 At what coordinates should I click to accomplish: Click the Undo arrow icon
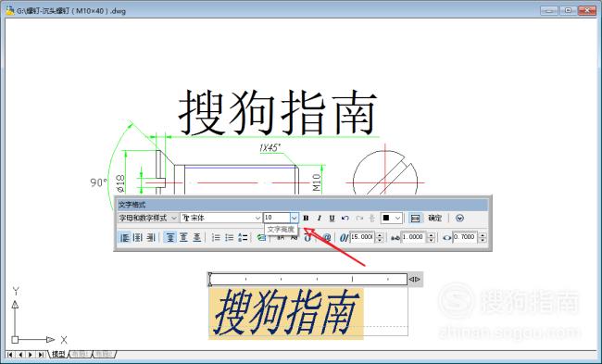point(345,218)
